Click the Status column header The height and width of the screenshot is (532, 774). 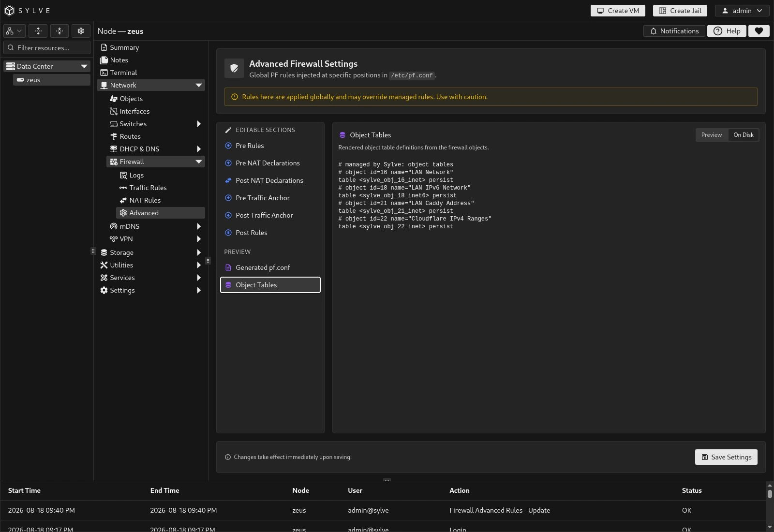692,490
